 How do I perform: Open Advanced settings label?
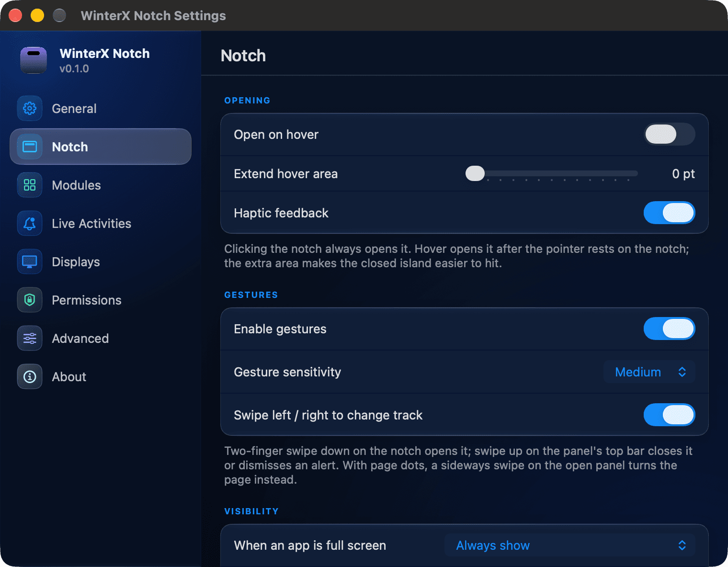(80, 339)
